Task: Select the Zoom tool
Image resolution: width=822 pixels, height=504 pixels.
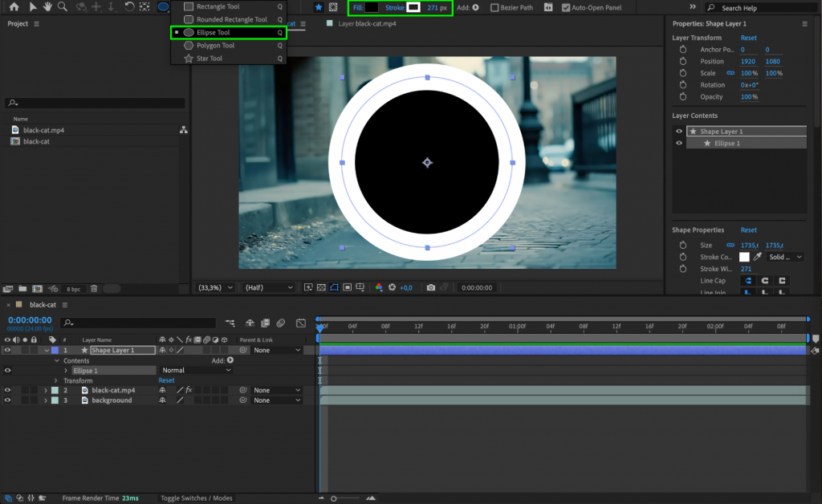Action: tap(63, 7)
